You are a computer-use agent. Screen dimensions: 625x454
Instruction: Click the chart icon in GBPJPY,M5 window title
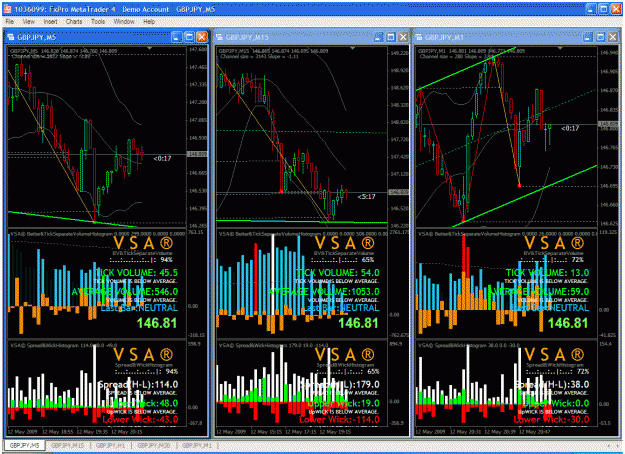click(x=11, y=37)
